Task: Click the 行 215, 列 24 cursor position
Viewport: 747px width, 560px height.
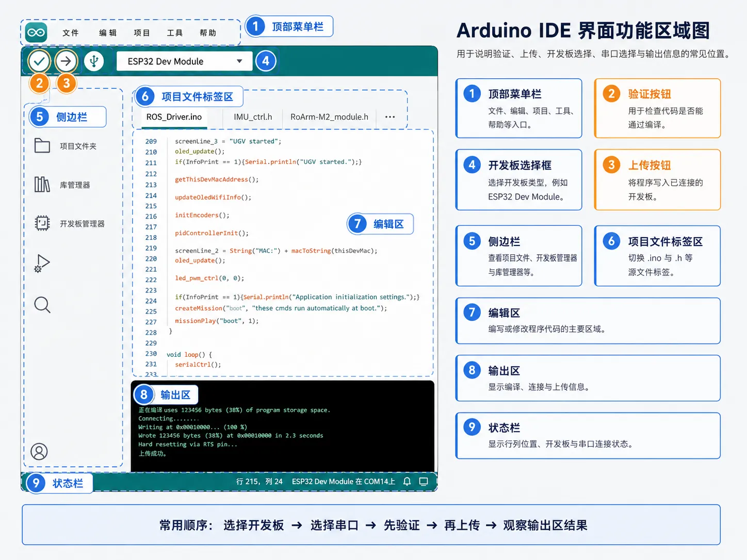Action: coord(259,482)
